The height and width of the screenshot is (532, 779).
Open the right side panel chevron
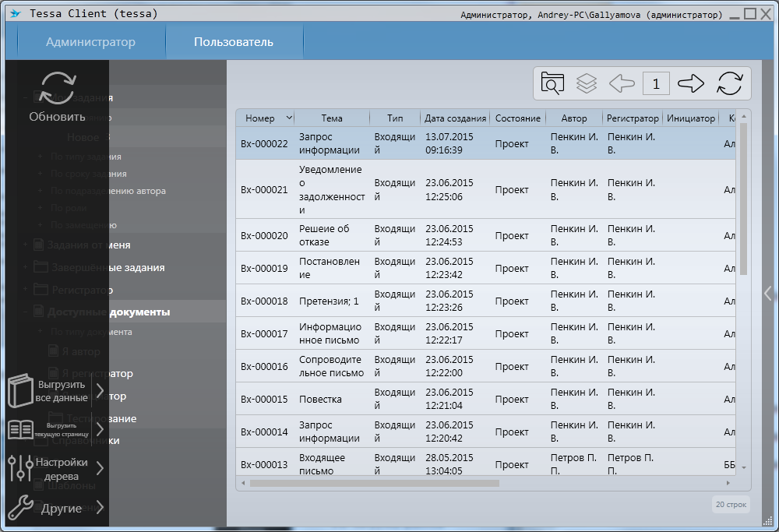pos(768,293)
